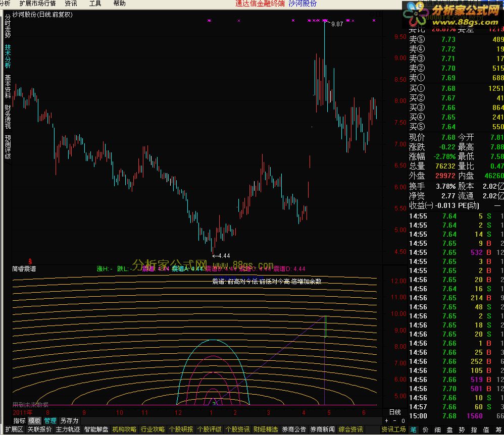Viewport: 504px width, 435px height.
Task: Open the 个股评级 tab
Action: point(209,429)
